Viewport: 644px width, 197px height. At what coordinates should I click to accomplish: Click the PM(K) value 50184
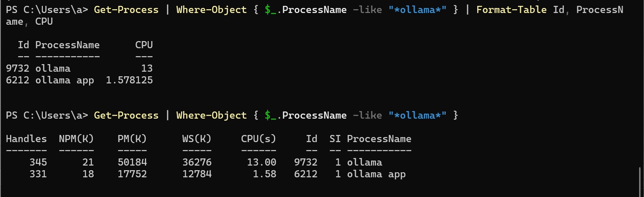point(132,162)
